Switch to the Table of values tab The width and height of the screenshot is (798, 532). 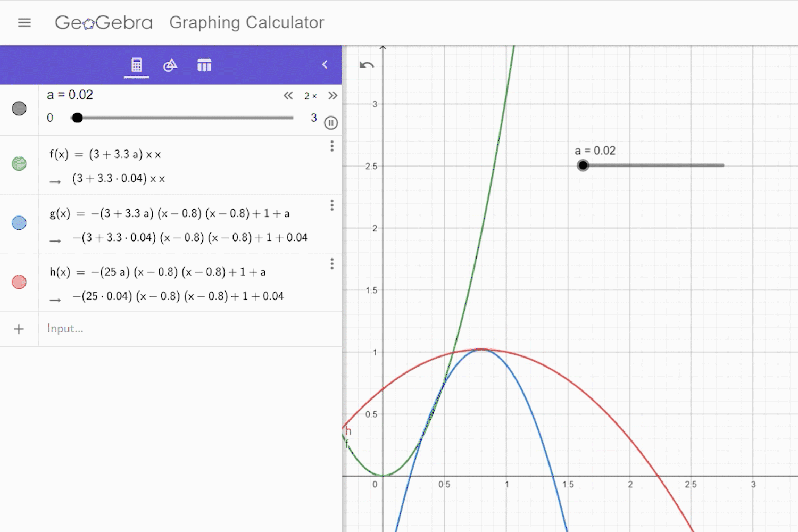pyautogui.click(x=204, y=65)
